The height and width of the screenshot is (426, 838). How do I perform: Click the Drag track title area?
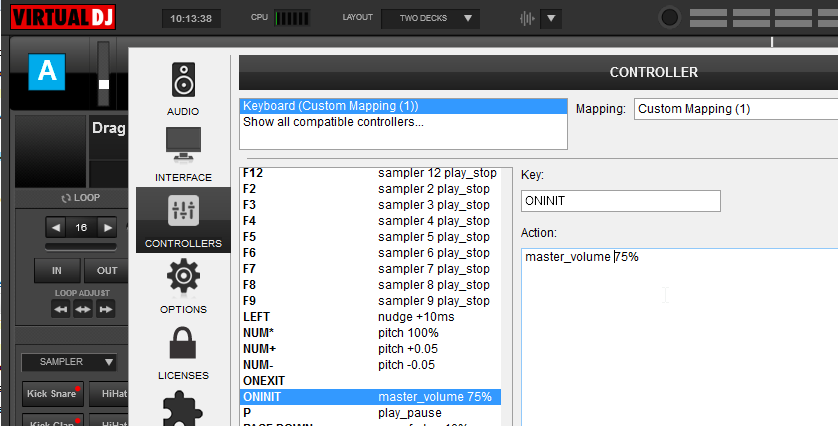[x=109, y=128]
